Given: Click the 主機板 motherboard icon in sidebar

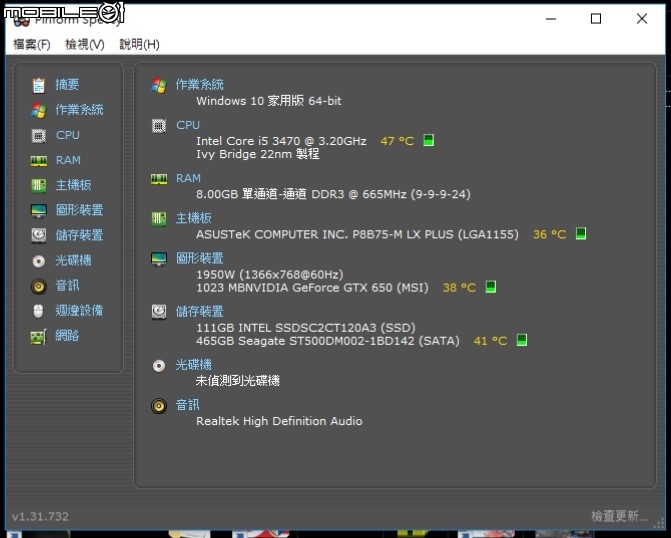Looking at the screenshot, I should click(x=39, y=185).
